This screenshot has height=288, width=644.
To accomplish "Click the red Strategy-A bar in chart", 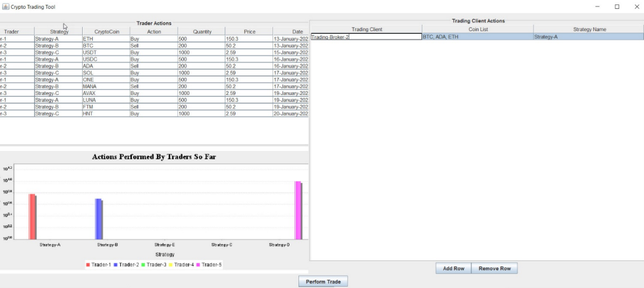I will point(32,216).
